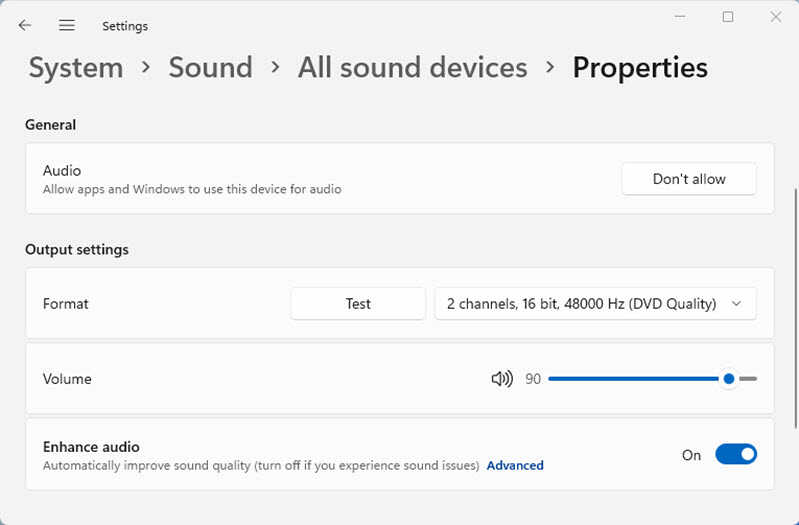Image resolution: width=799 pixels, height=525 pixels.
Task: Set volume to maximum on slider track end
Action: click(x=754, y=379)
